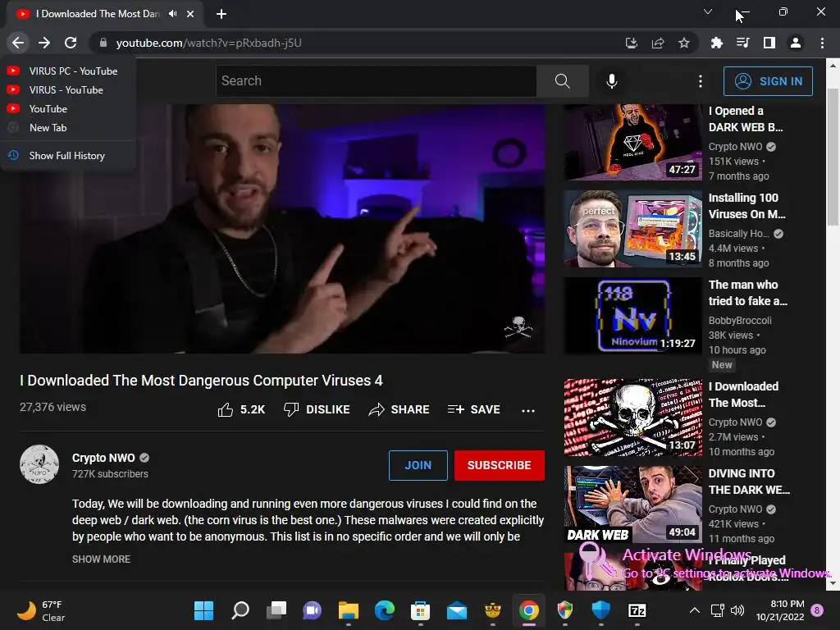Viewport: 840px width, 630px height.
Task: Open Installing 100 Viruses video thumbnail
Action: click(x=632, y=229)
